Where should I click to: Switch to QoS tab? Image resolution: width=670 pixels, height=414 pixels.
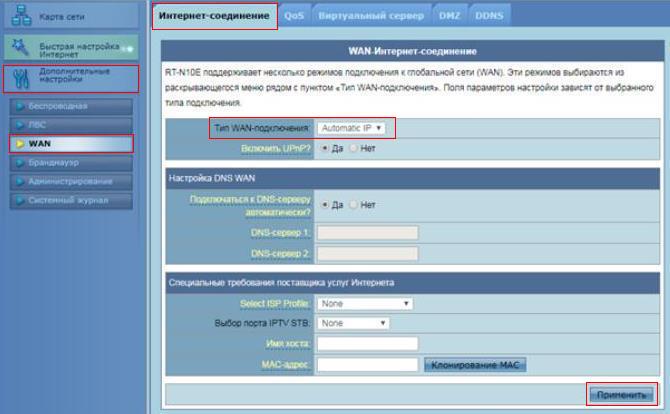(x=294, y=16)
